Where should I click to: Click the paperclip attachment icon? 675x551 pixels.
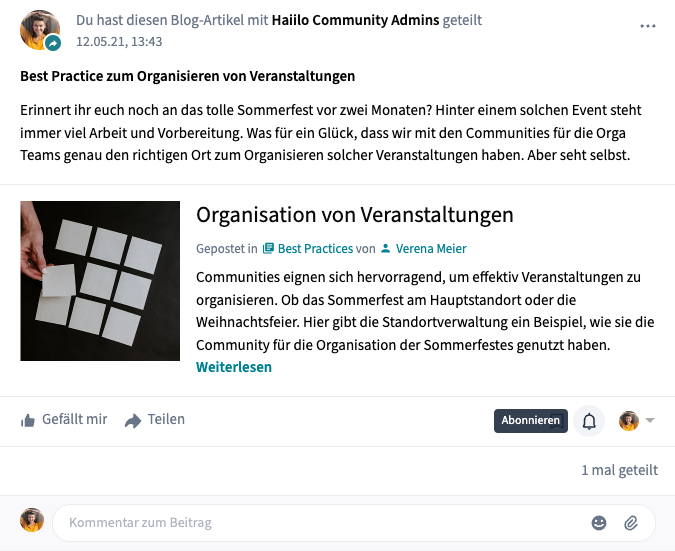[631, 523]
